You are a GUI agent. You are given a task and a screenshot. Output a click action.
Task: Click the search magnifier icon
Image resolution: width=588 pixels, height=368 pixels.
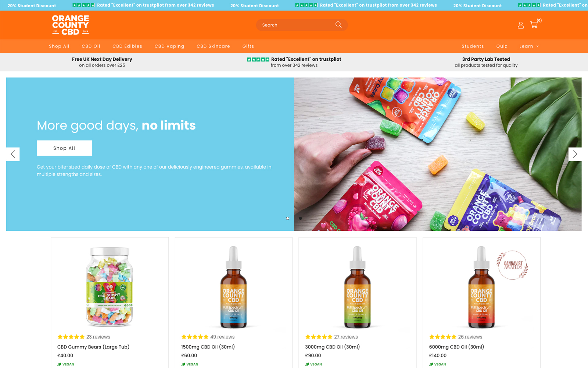[x=338, y=25]
